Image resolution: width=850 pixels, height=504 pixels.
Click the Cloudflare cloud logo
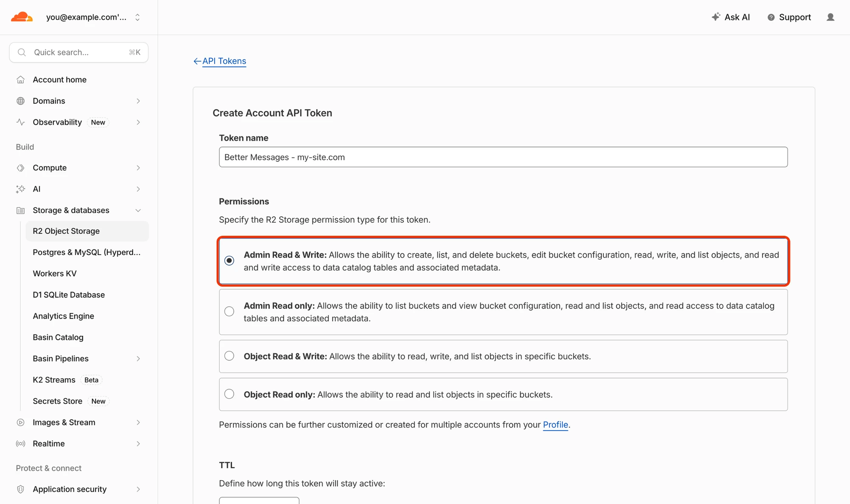pos(22,17)
